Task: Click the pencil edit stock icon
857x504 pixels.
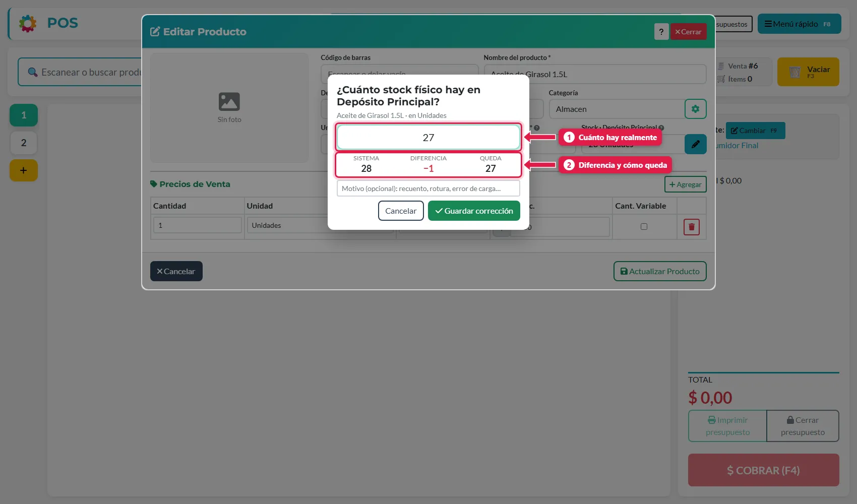Action: 696,144
